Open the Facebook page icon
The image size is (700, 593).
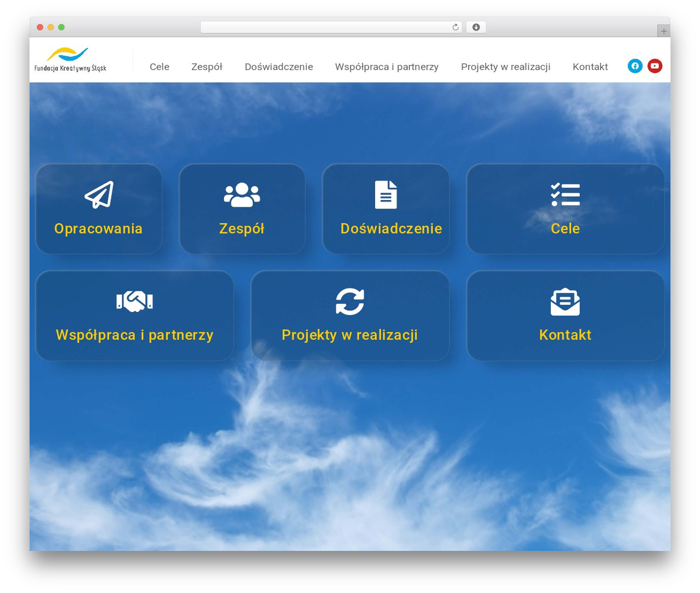click(635, 66)
